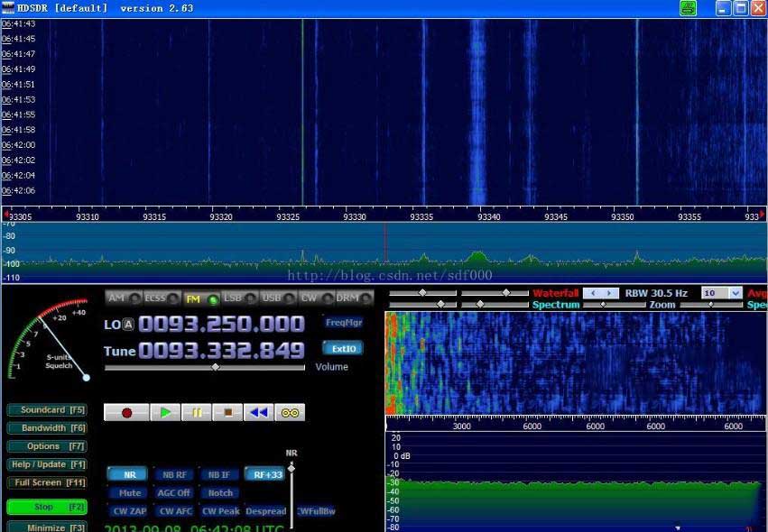Click the green UTC date-time readout
Screen dimensions: 768x532
[194, 528]
